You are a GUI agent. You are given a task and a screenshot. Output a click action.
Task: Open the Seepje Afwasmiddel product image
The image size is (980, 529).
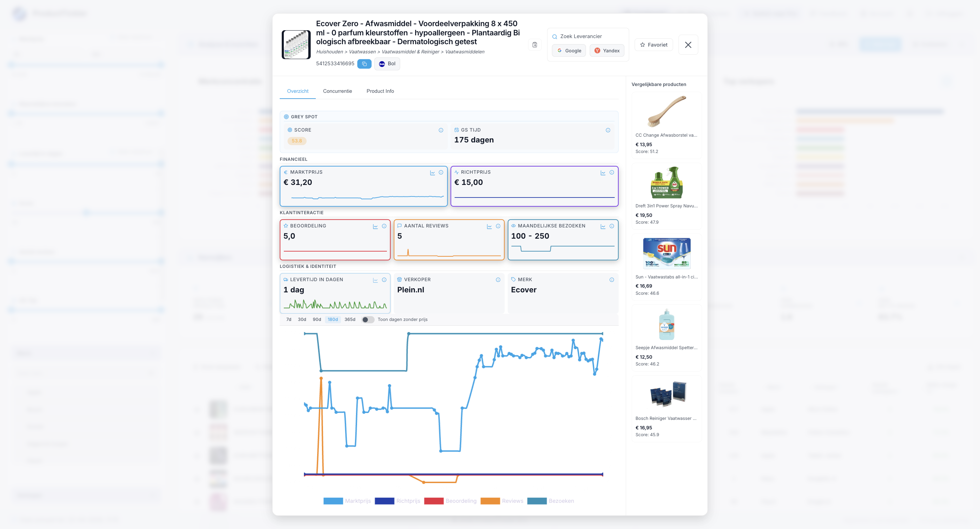pos(667,324)
